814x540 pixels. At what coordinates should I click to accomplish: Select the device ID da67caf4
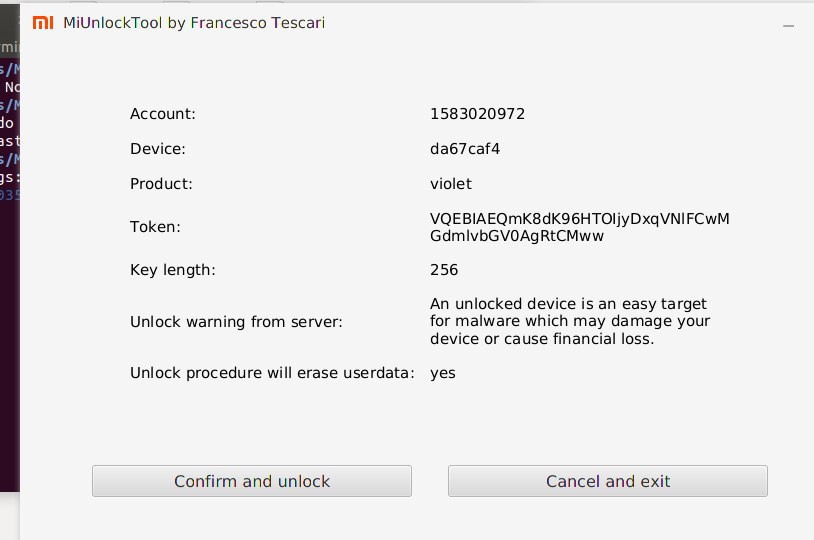tap(465, 149)
